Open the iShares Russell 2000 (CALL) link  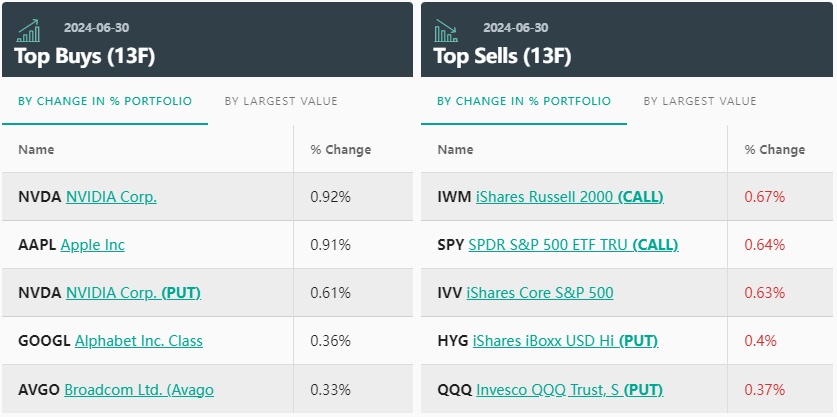pyautogui.click(x=569, y=197)
